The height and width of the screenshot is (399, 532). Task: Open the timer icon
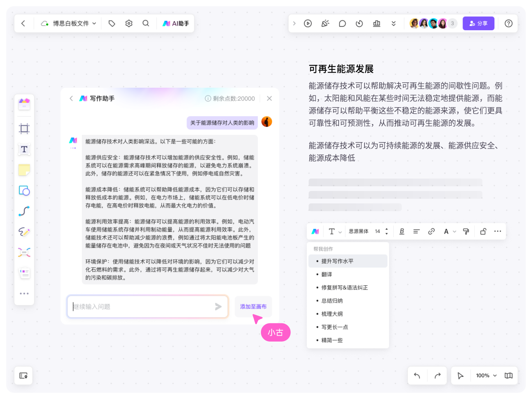point(359,23)
